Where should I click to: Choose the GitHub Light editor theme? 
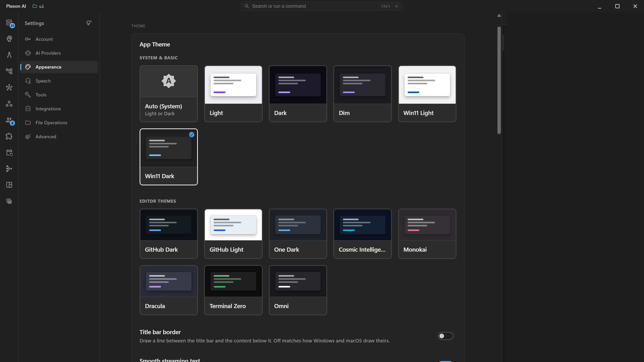(233, 234)
